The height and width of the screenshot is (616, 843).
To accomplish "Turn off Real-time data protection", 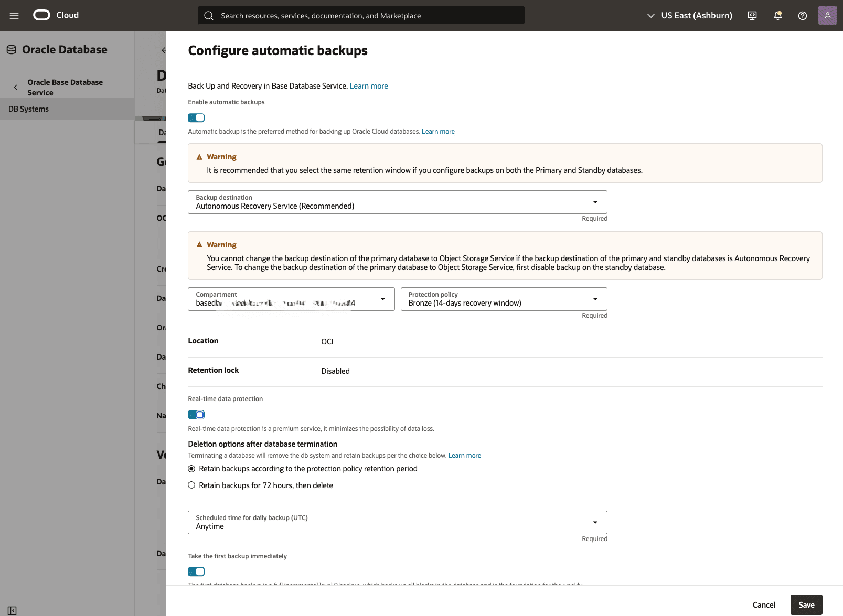I will click(196, 414).
